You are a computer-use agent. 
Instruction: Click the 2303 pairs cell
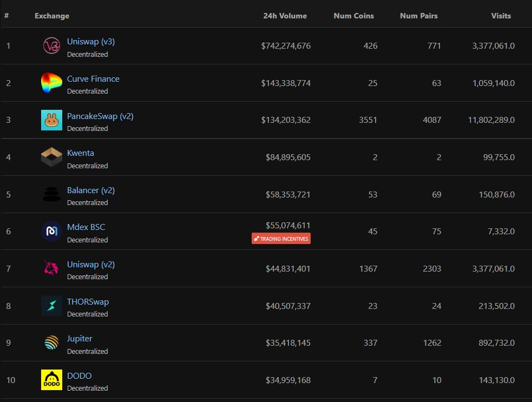(432, 269)
